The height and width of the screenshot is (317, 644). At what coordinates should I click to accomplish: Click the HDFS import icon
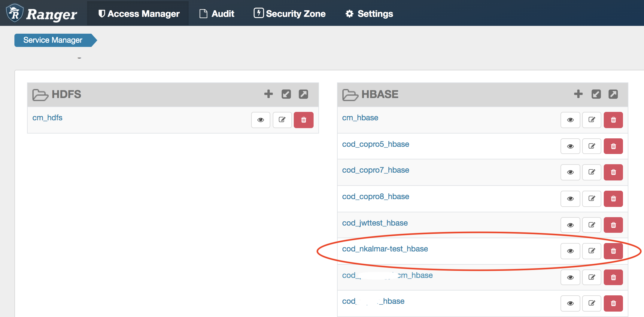tap(286, 94)
